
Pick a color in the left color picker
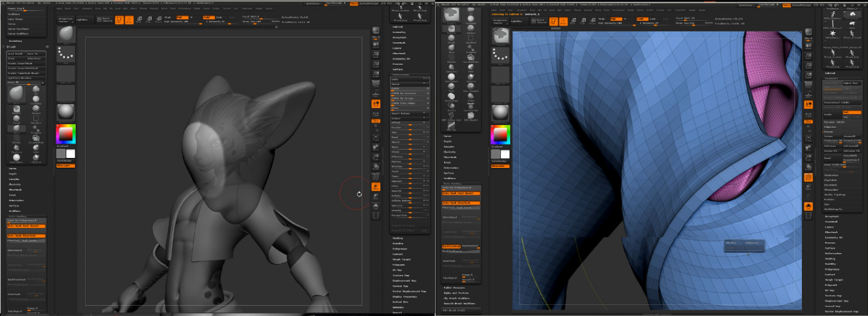point(66,134)
